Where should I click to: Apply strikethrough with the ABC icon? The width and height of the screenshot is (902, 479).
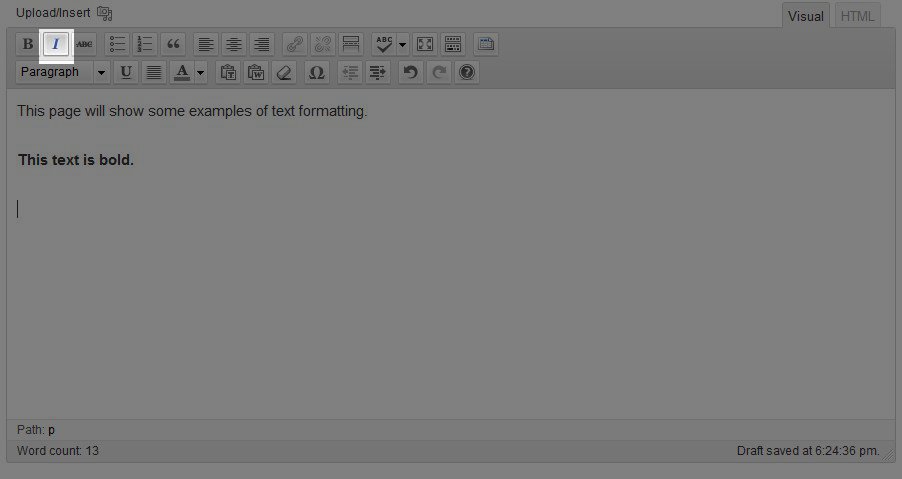[84, 44]
